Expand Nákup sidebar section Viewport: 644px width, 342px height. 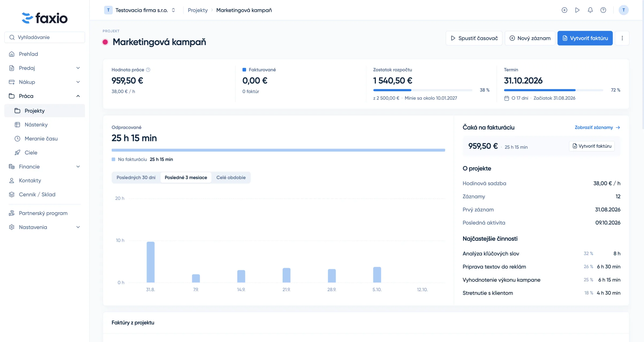coord(45,82)
